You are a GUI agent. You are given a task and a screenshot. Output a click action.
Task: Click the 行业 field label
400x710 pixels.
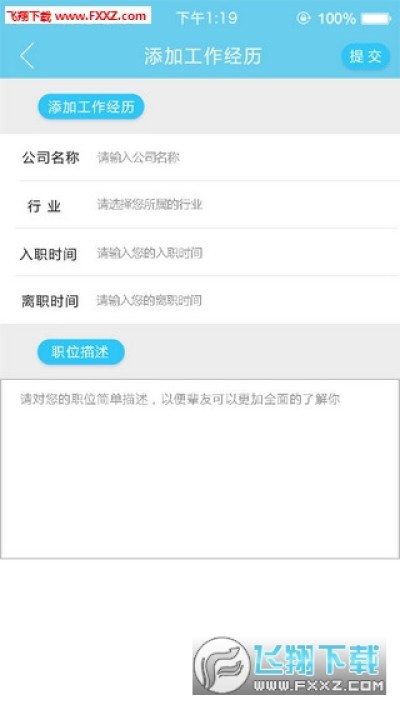coord(44,206)
